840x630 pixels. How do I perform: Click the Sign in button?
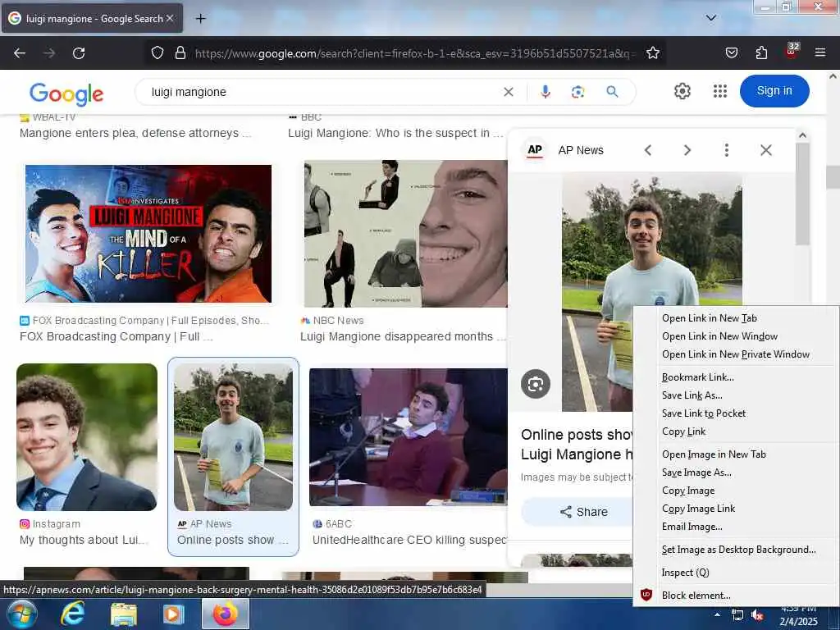(774, 91)
